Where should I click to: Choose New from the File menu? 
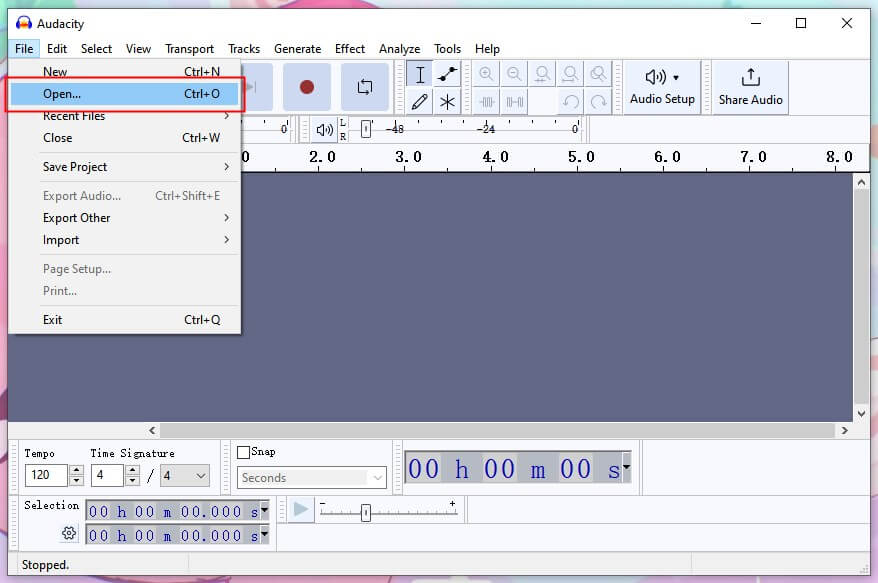(x=124, y=72)
